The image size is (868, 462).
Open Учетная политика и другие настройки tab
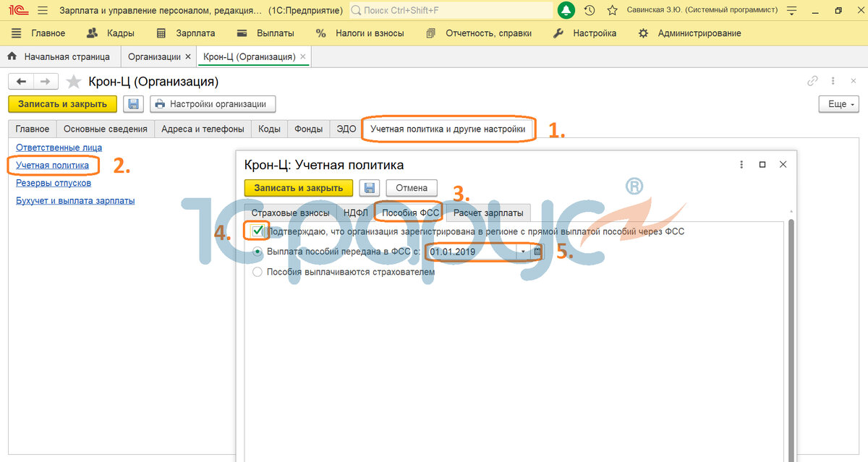[x=448, y=129]
